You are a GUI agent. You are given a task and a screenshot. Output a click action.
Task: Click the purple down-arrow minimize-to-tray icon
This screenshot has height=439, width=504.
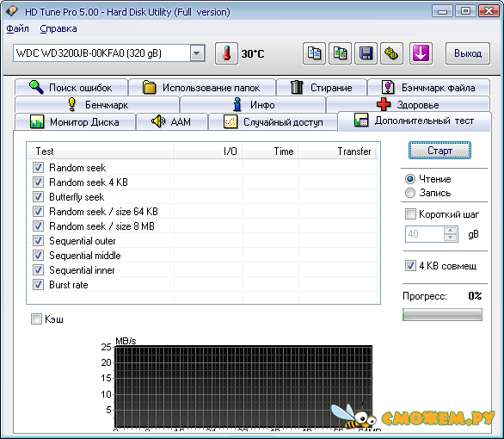tap(421, 53)
